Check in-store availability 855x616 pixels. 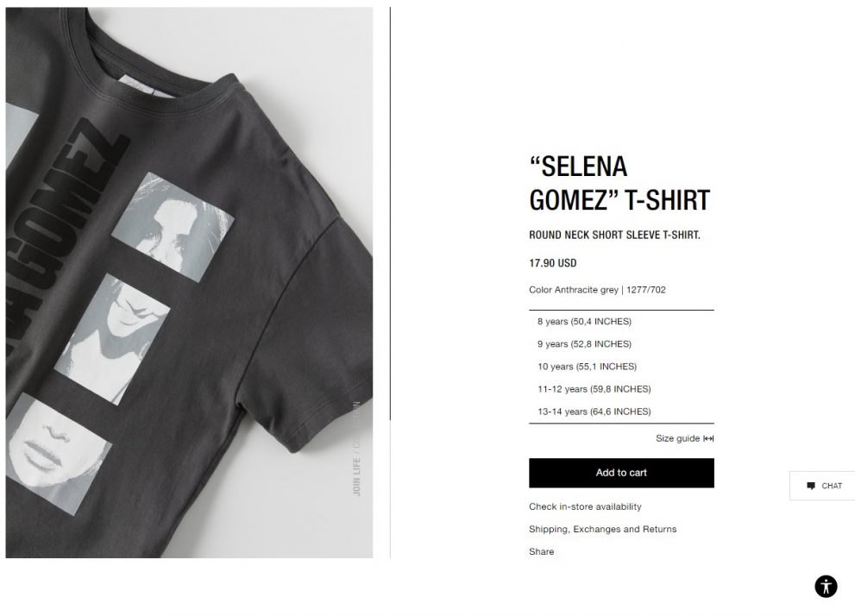pos(585,506)
